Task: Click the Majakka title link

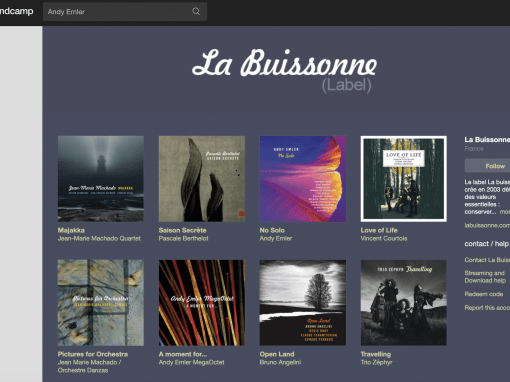Action: [71, 230]
